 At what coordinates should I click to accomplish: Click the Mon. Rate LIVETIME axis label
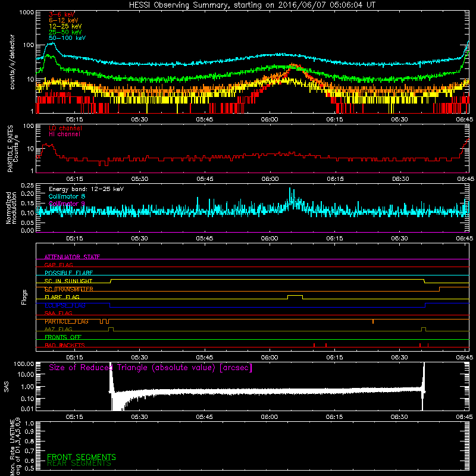click(15, 446)
